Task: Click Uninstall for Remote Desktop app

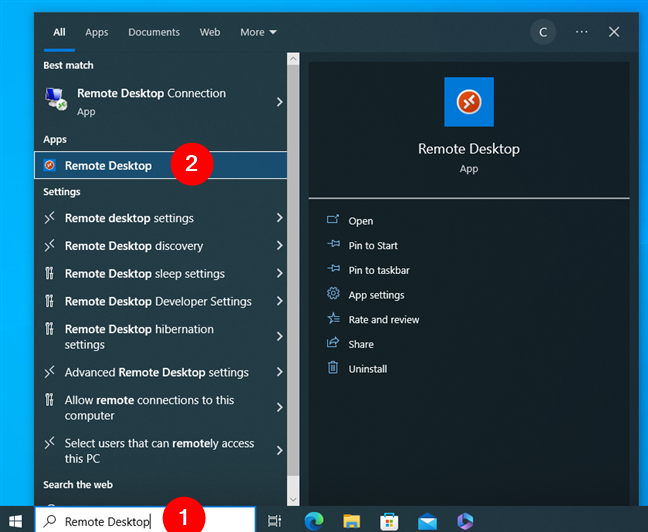Action: pos(367,369)
